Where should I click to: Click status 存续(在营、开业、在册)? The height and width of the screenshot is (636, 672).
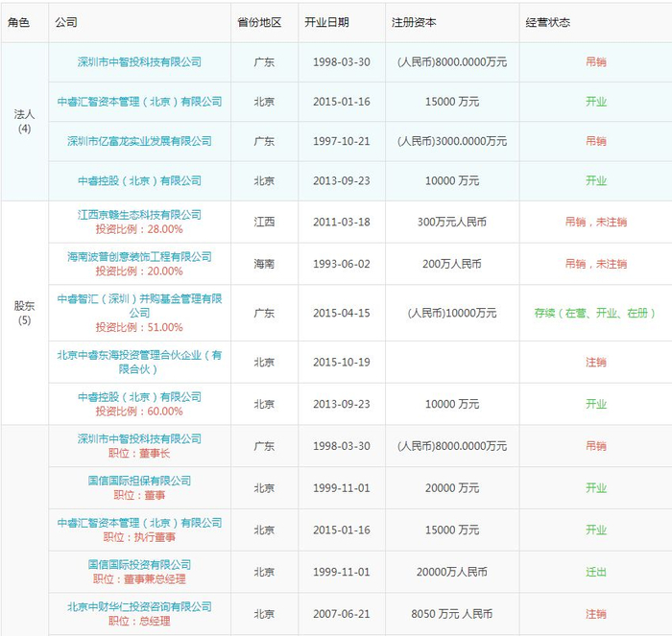(x=596, y=313)
